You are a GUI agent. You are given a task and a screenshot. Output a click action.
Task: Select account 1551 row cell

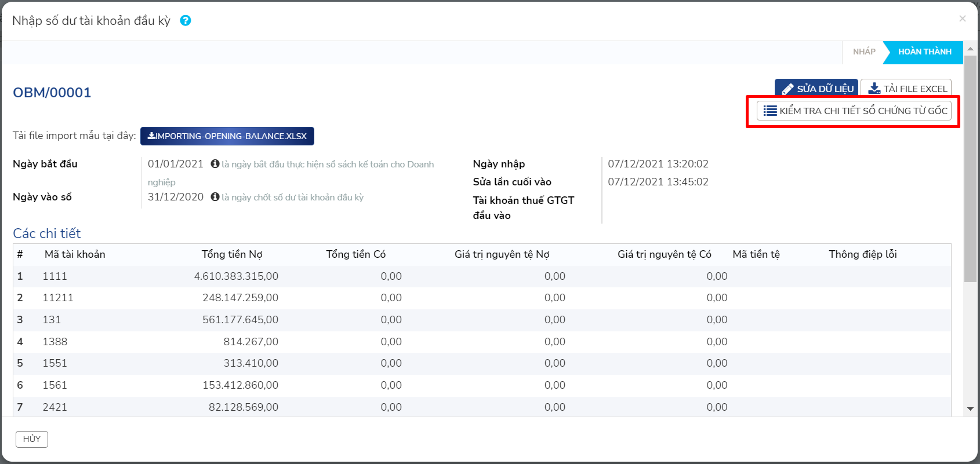coord(55,363)
